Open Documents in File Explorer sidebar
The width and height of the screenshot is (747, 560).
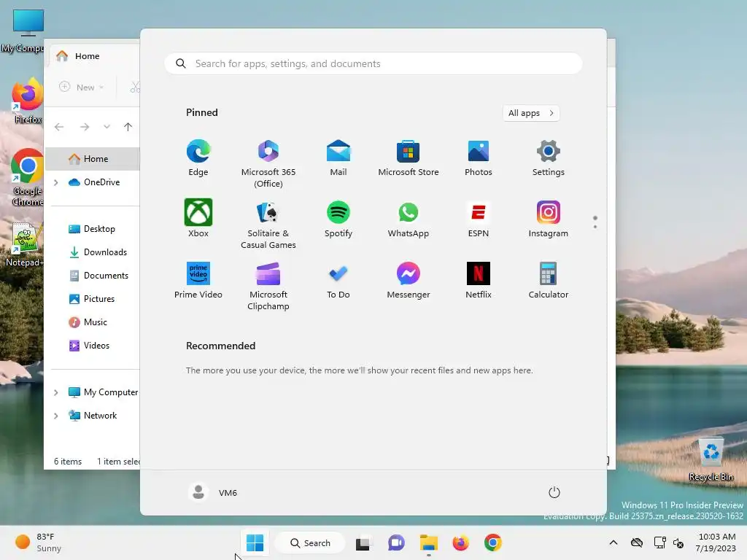[98, 275]
